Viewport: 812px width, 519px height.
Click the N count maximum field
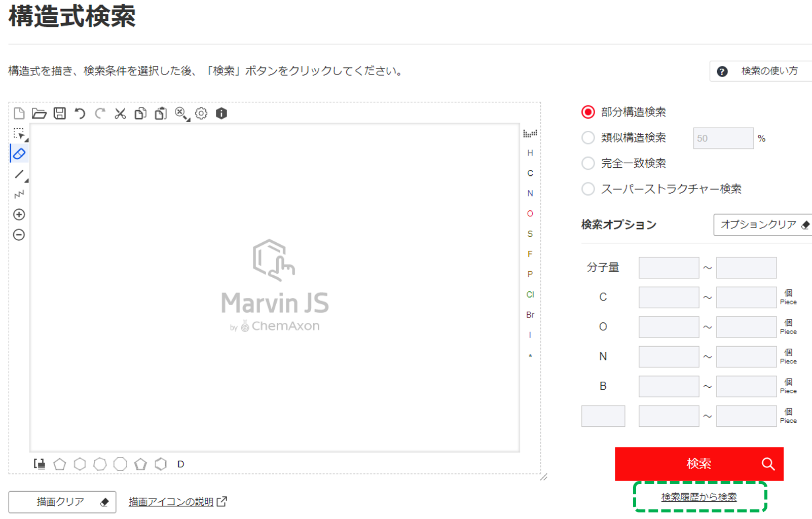(747, 357)
